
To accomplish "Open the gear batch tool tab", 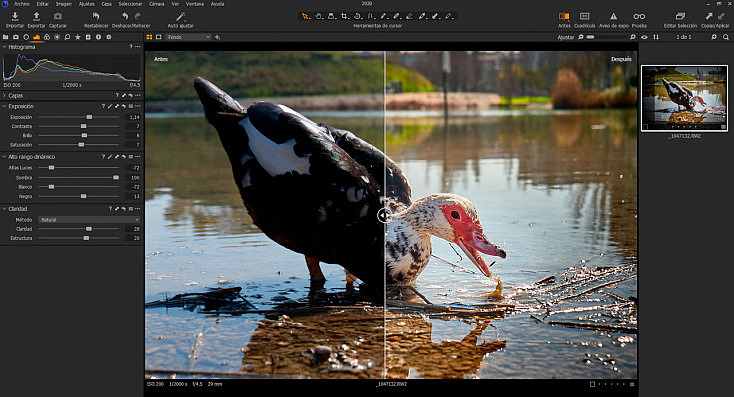I will pos(109,37).
